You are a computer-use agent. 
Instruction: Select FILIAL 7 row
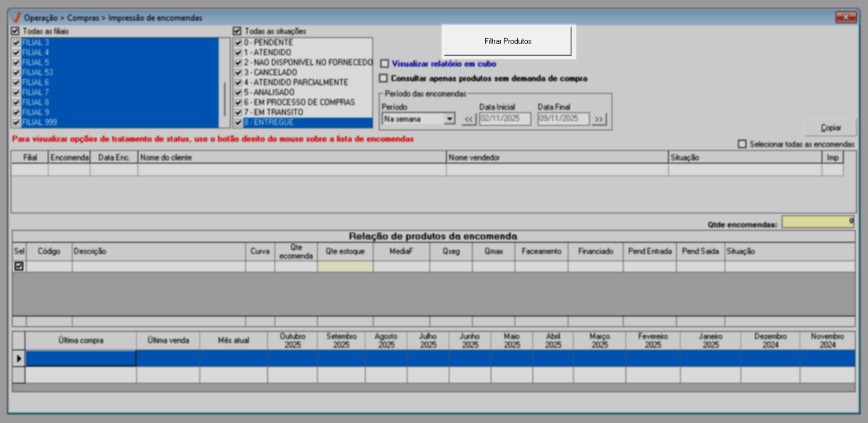click(x=120, y=92)
